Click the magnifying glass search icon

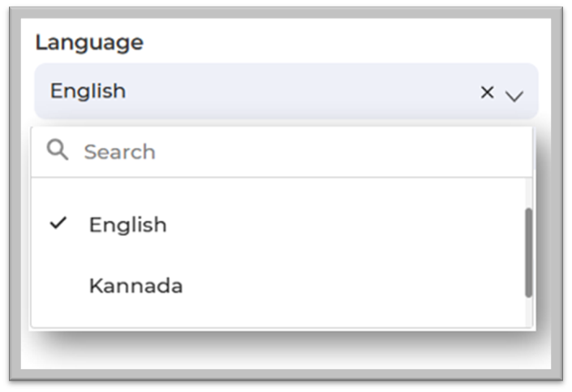click(57, 150)
